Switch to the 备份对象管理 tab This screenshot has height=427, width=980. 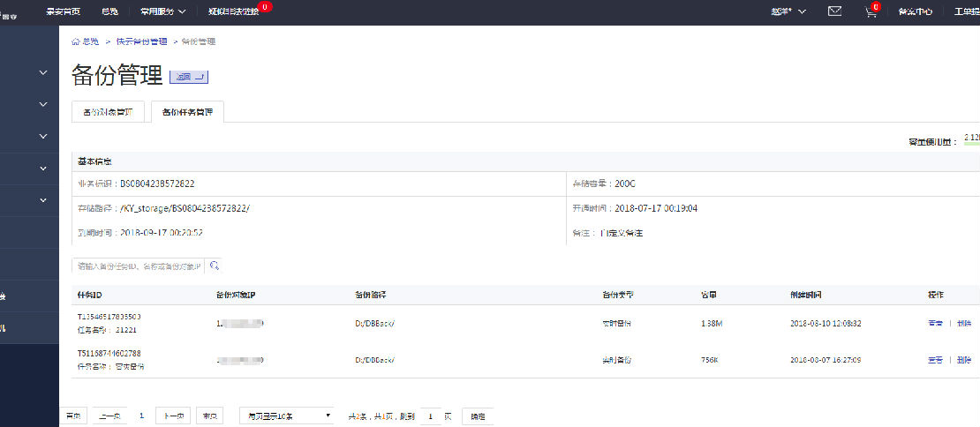coord(108,112)
